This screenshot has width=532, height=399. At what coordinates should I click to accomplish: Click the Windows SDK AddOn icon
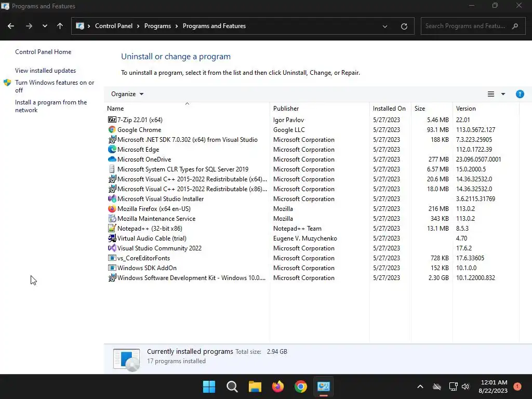pyautogui.click(x=112, y=268)
